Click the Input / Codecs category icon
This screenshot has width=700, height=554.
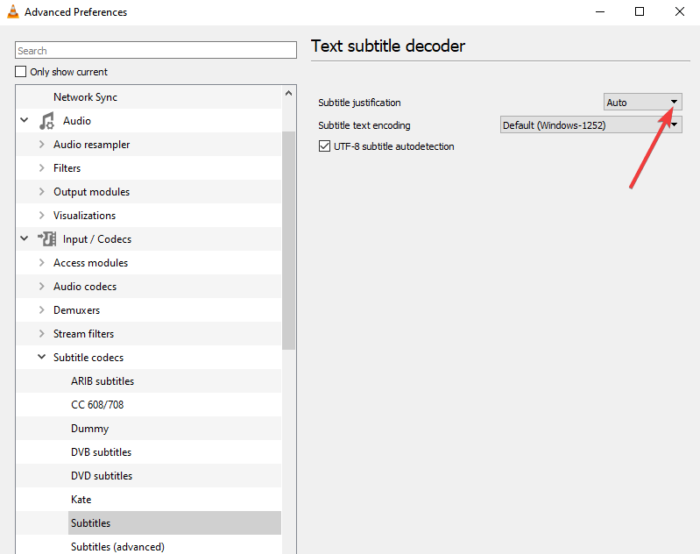[x=47, y=239]
